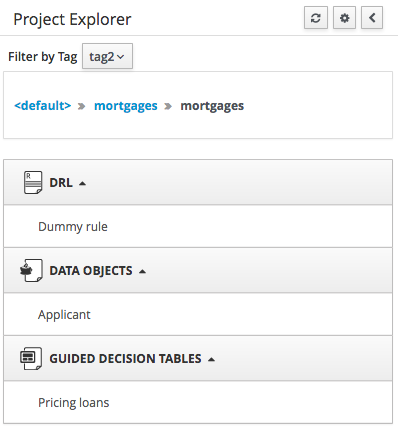The width and height of the screenshot is (398, 426).
Task: Click the Data Objects Java file icon
Action: click(31, 270)
